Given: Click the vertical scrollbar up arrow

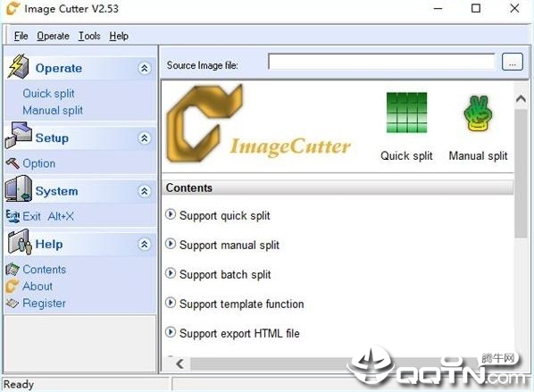Looking at the screenshot, I should (521, 99).
